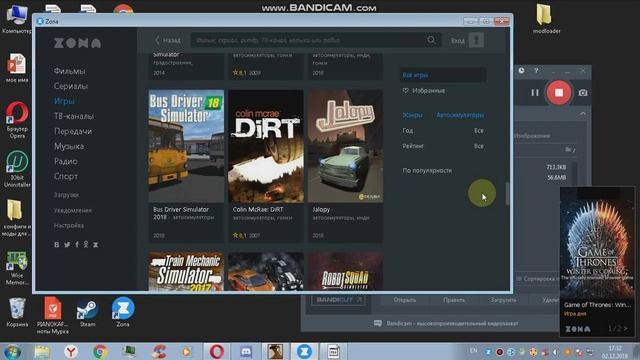640x360 pixels.
Task: Open the Jalopy game cover
Action: pyautogui.click(x=345, y=146)
